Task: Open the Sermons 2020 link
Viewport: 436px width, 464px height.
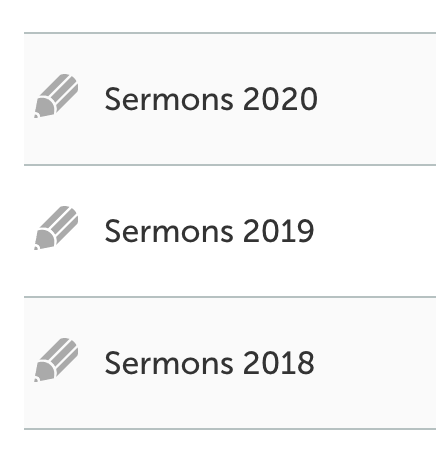Action: 211,99
